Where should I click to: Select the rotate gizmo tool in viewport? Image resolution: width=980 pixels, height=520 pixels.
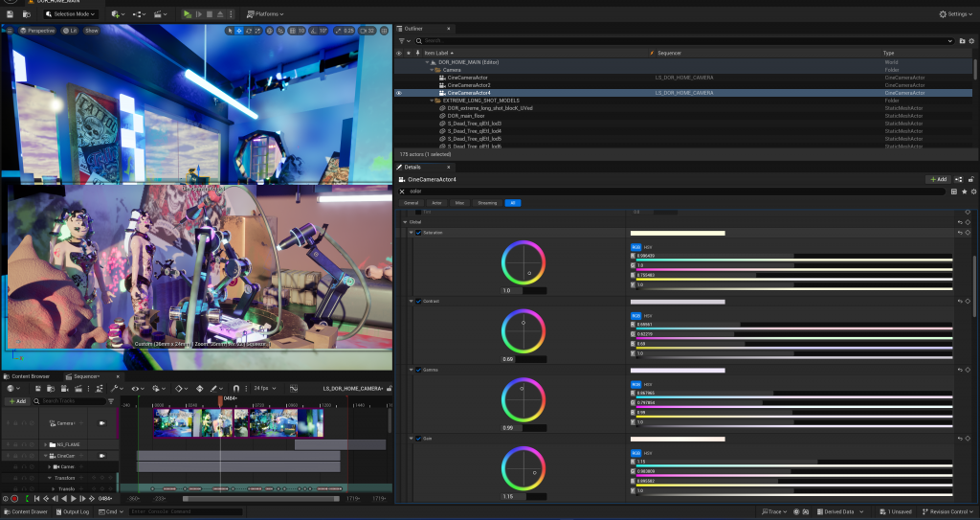(x=250, y=31)
